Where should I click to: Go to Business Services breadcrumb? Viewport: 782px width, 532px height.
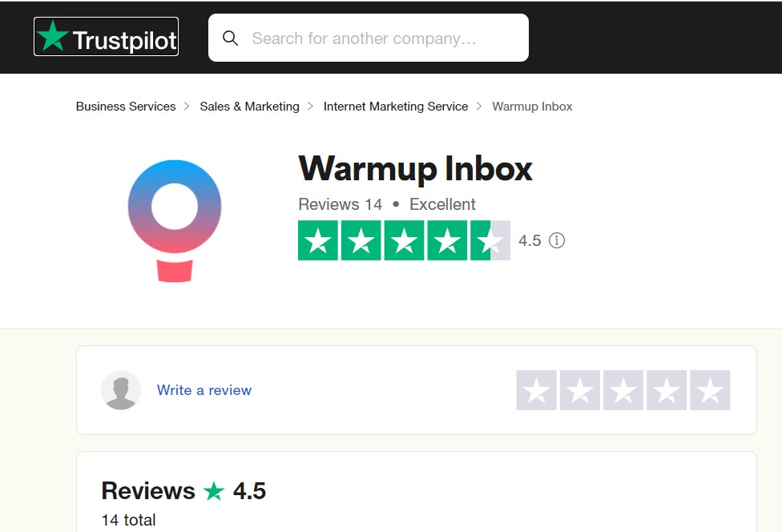(126, 107)
